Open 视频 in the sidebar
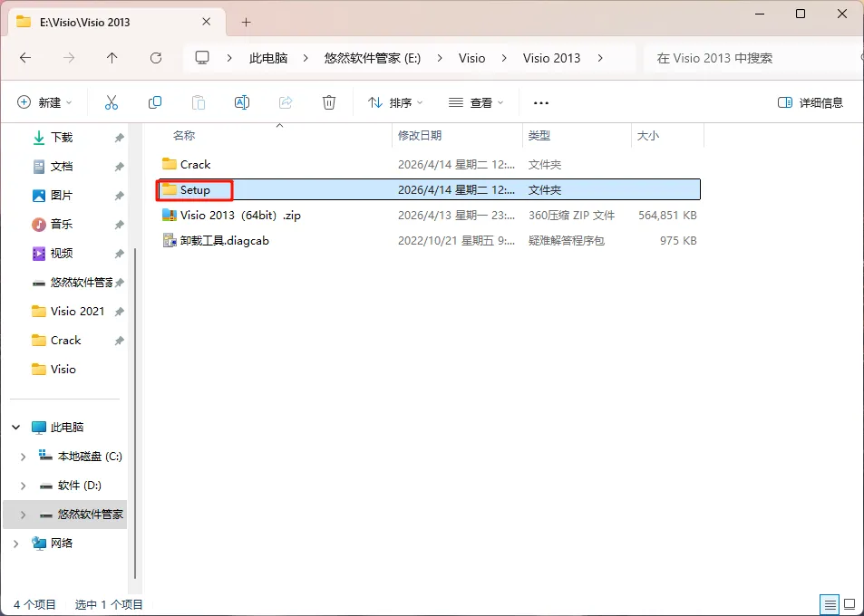Screen dimensions: 864x616 tap(61, 254)
